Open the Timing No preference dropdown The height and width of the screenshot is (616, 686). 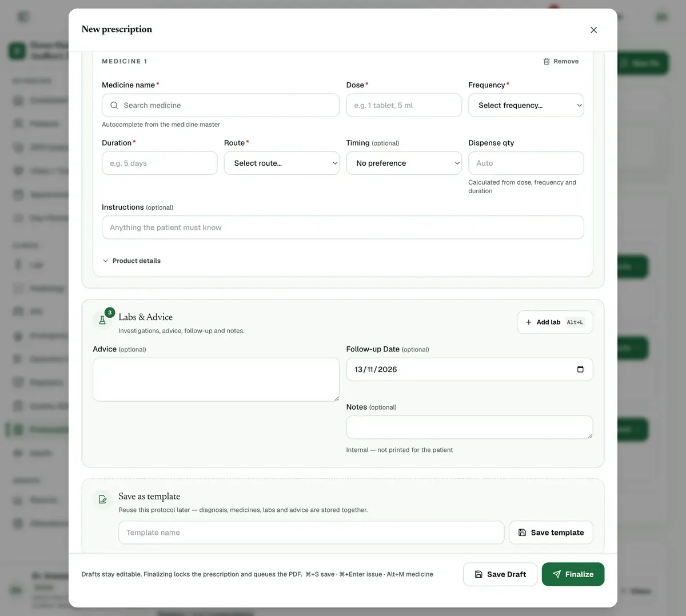404,163
